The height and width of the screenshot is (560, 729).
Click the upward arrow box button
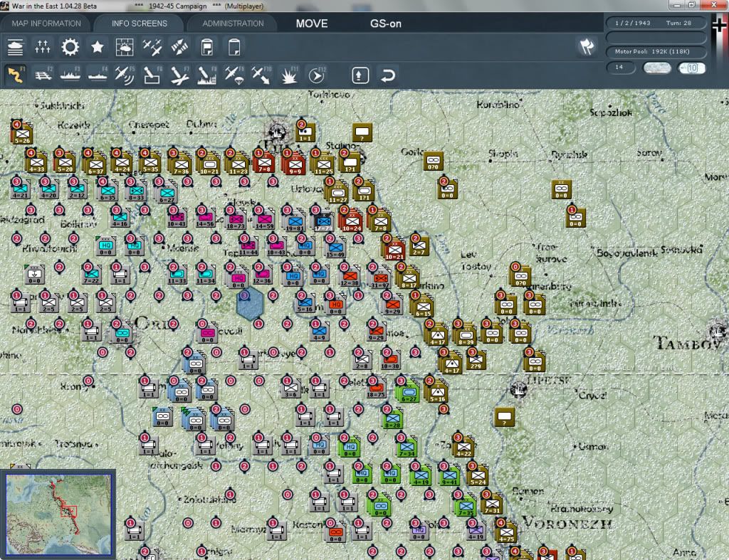point(360,75)
